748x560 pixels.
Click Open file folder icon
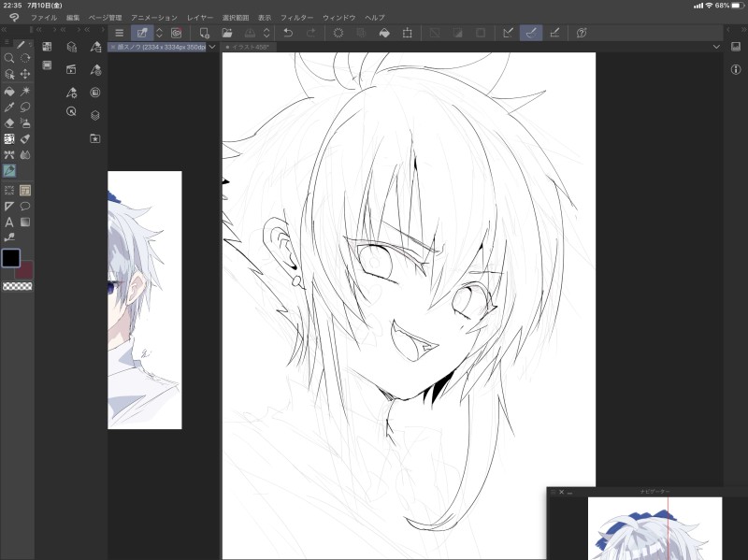[227, 33]
